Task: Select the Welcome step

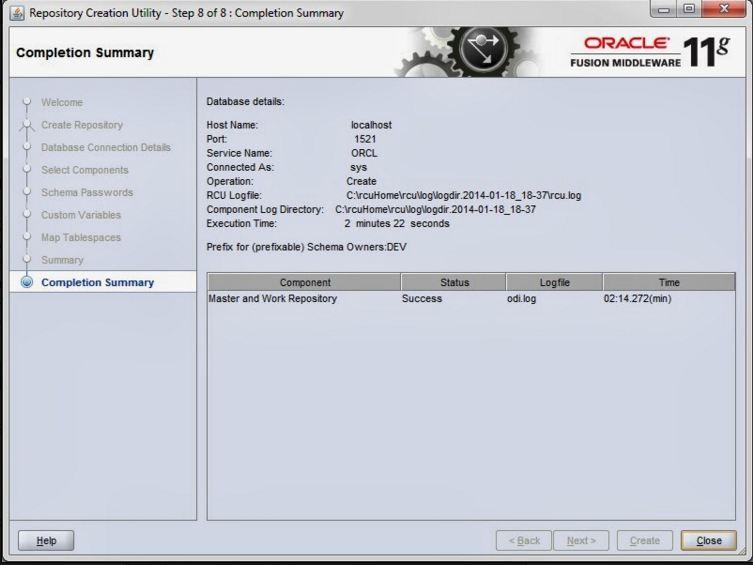Action: pyautogui.click(x=62, y=102)
